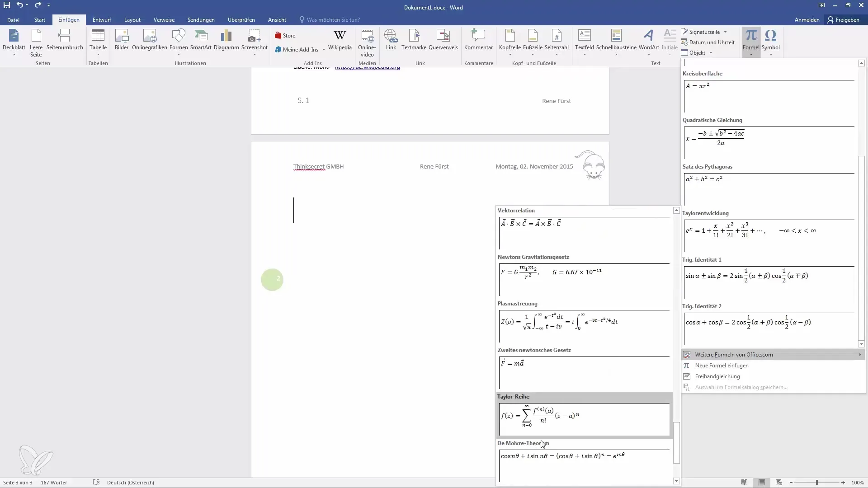
Task: Insert a Seitenumbruch page break
Action: tap(65, 40)
